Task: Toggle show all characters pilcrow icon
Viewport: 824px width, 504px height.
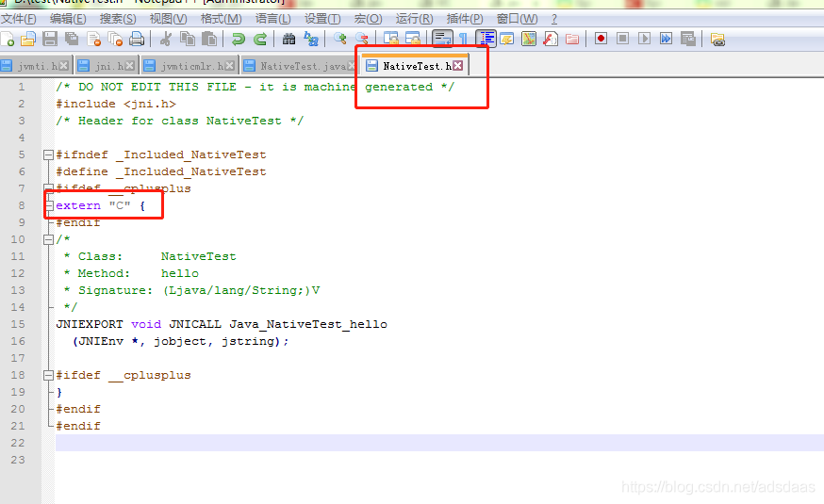Action: tap(463, 39)
